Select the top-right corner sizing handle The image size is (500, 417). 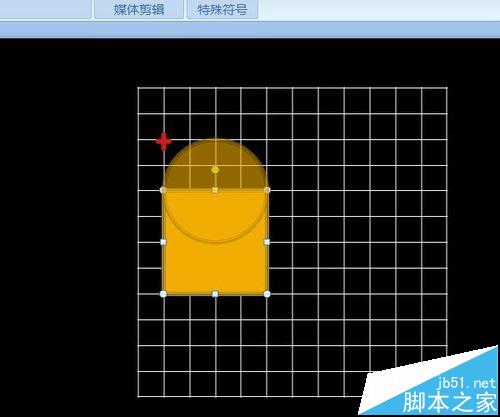coord(267,190)
